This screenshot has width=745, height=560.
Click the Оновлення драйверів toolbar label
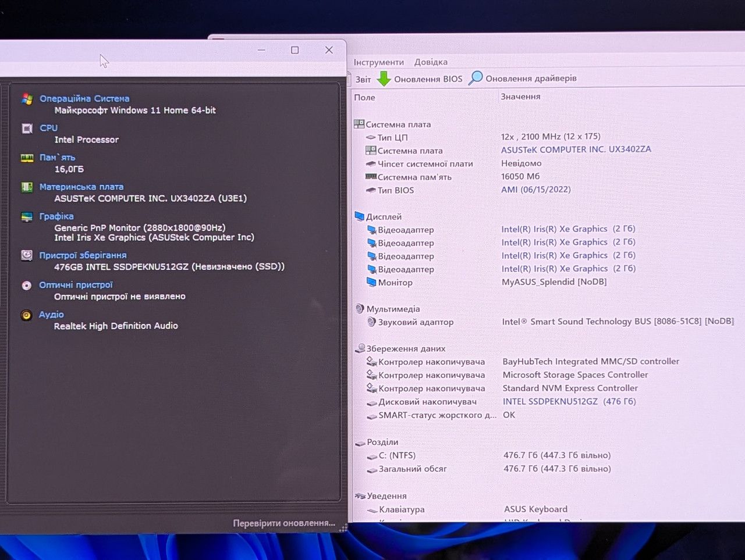click(531, 79)
